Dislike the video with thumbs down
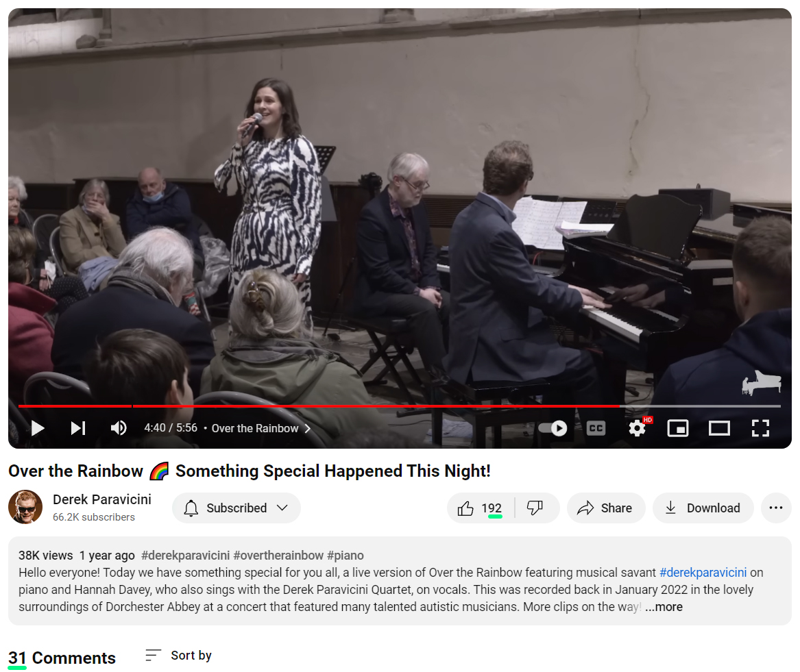 click(535, 508)
